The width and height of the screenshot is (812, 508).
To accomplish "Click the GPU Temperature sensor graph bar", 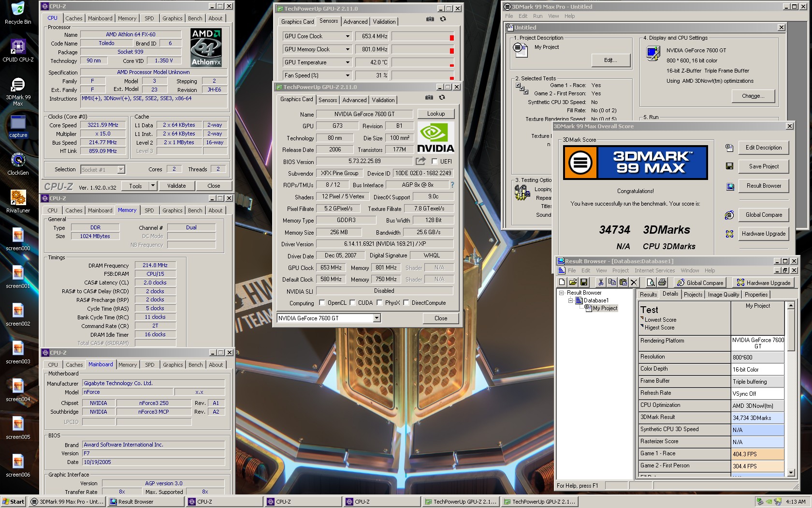I will click(423, 62).
